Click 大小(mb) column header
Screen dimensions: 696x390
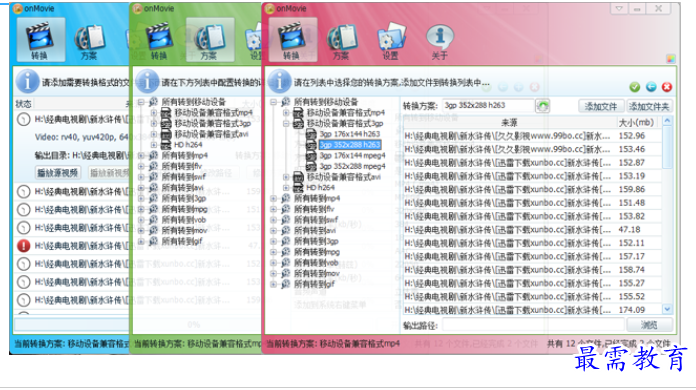636,122
